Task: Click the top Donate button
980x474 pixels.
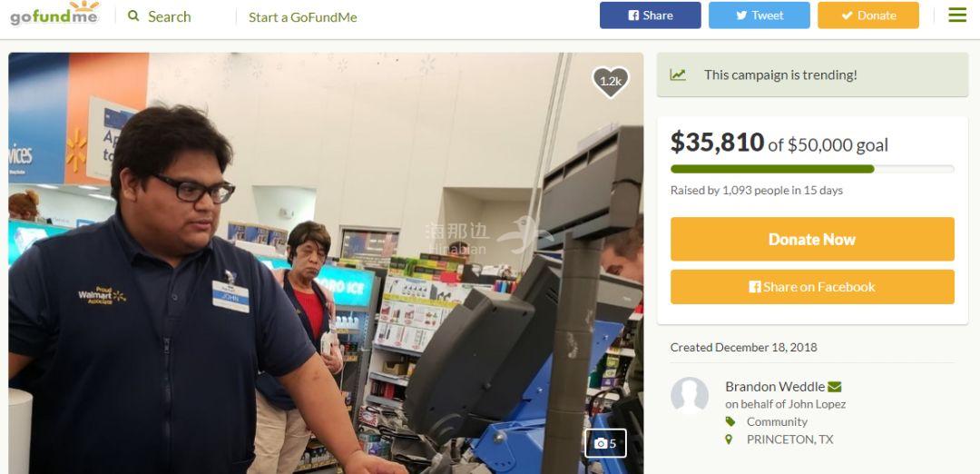Action: point(868,15)
